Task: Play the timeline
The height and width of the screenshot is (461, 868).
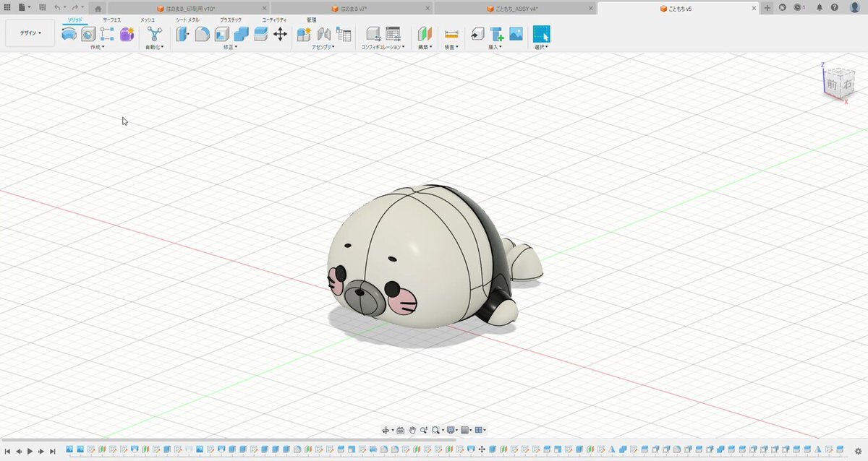Action: 30,451
